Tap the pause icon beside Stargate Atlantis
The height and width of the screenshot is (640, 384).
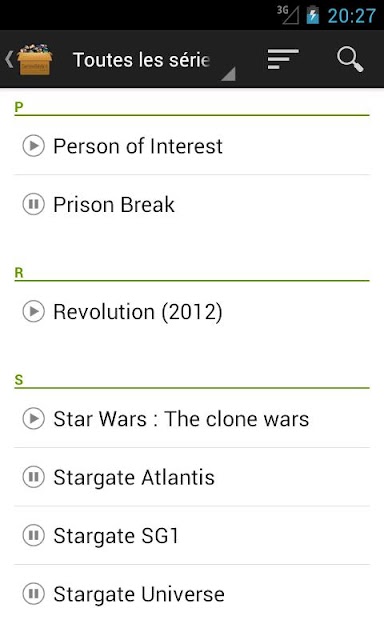33,477
